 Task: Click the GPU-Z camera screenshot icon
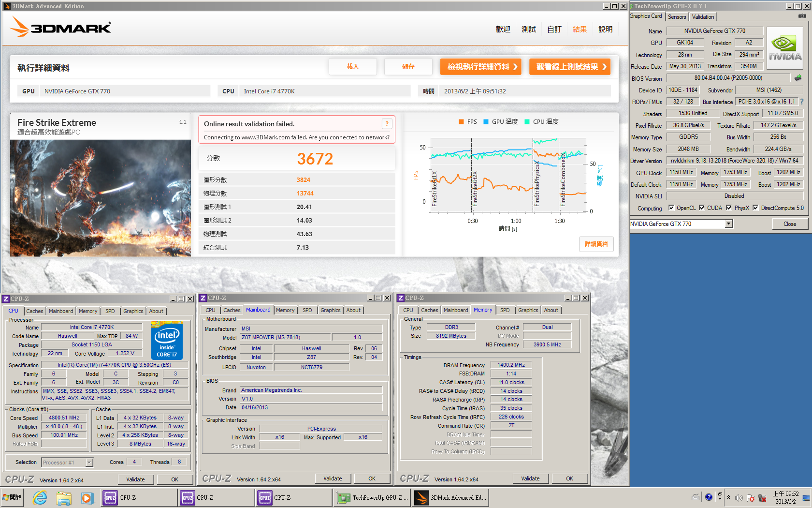[x=802, y=16]
